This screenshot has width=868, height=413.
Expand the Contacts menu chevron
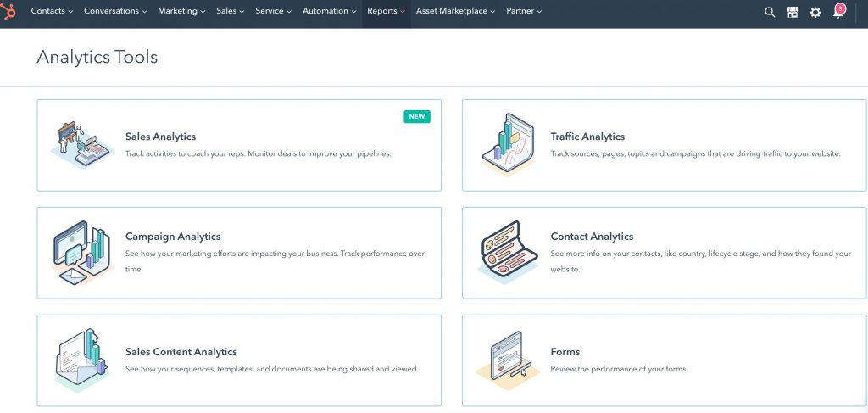click(70, 12)
